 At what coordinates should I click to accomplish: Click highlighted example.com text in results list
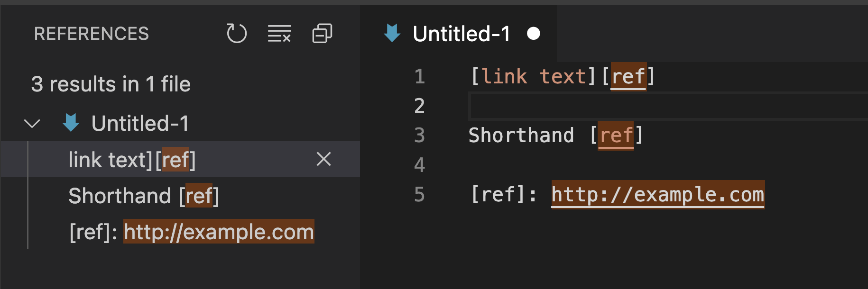[x=218, y=232]
